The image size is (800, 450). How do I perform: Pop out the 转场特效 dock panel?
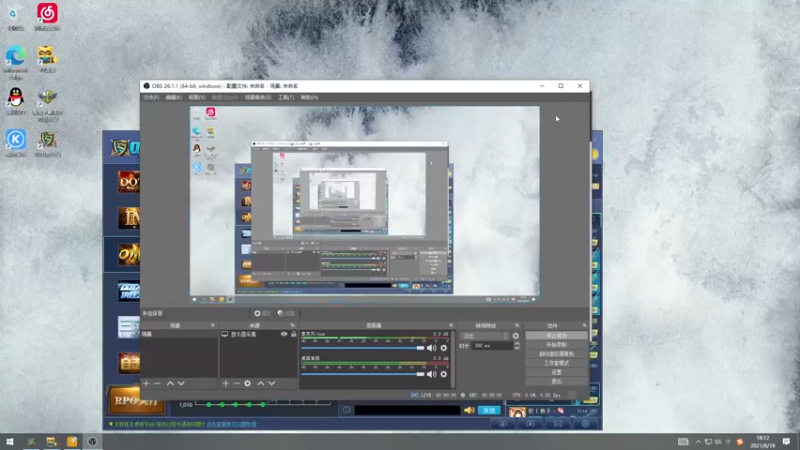tap(517, 325)
